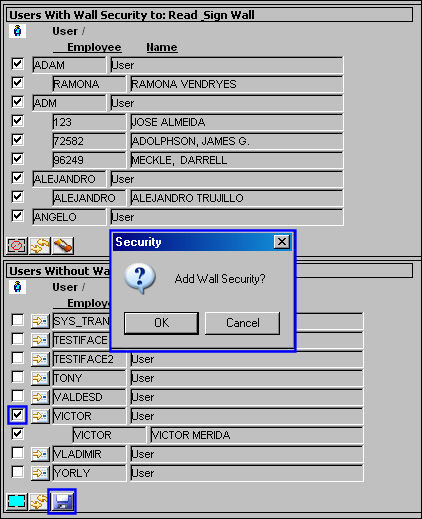Uncheck the ALEJANDRO TRUJILLO checkbox
This screenshot has height=519, width=422.
tap(17, 197)
